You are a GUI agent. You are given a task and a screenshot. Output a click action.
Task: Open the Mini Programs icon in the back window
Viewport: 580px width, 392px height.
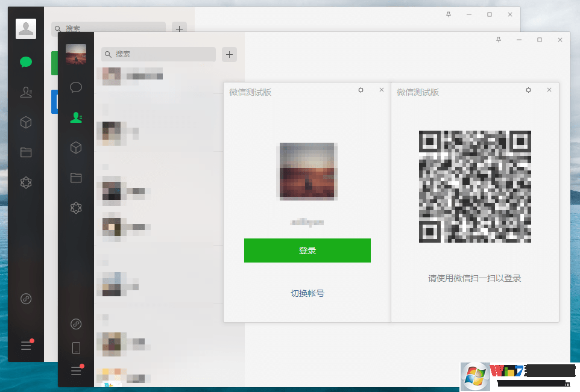[26, 299]
